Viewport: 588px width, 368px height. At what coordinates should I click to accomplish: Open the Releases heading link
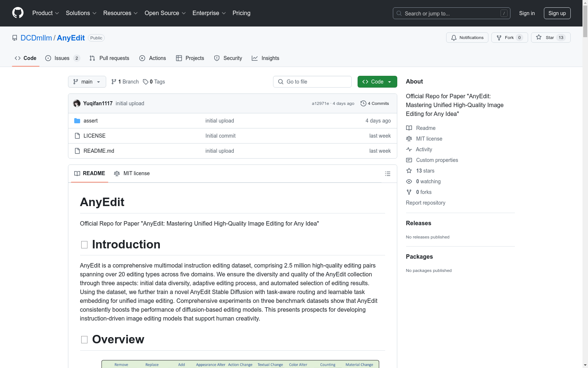[x=419, y=223]
